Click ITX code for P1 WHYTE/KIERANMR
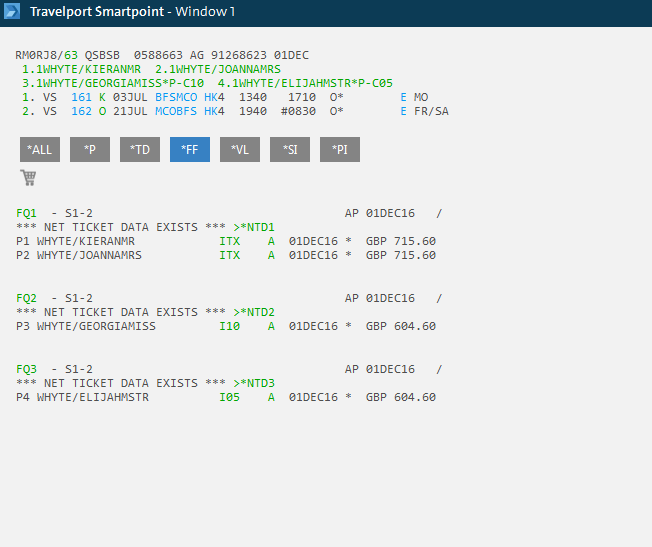 (x=230, y=241)
